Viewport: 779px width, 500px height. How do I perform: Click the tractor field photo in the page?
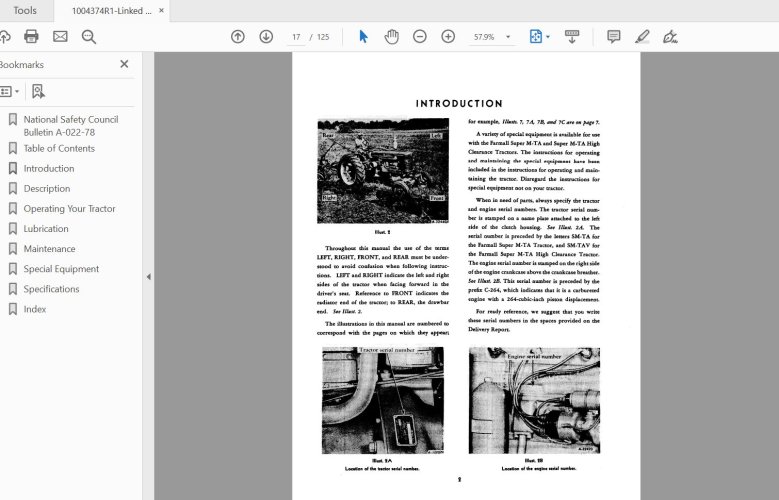383,171
